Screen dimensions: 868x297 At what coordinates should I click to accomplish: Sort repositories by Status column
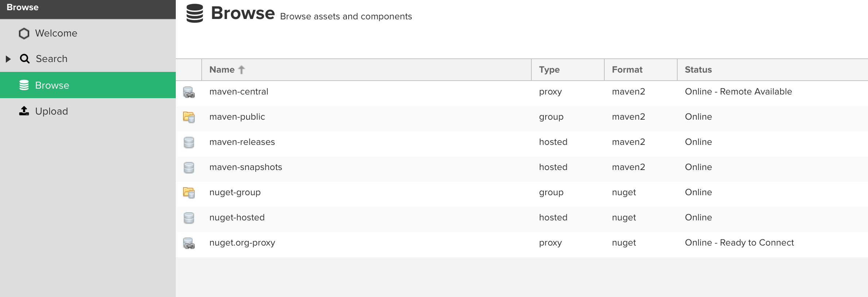pyautogui.click(x=698, y=70)
